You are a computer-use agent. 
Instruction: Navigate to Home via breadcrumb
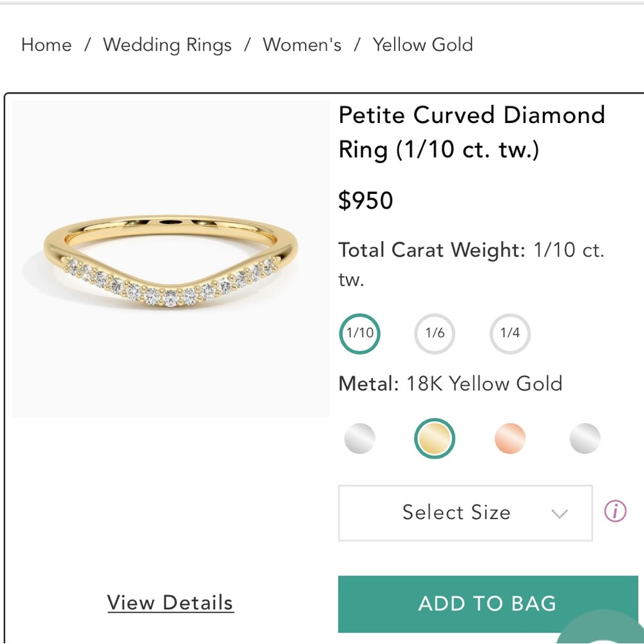point(46,45)
